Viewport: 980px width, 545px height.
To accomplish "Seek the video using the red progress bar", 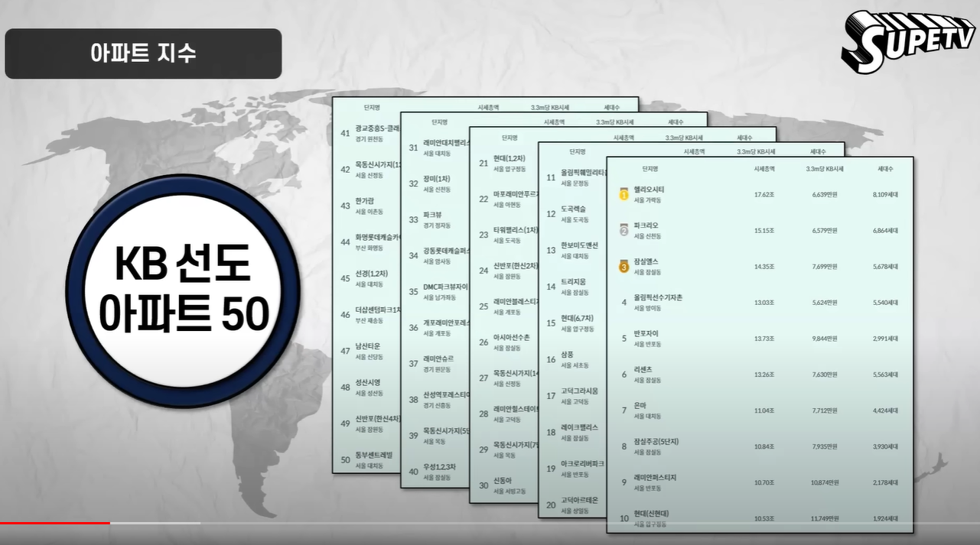I will tap(55, 523).
